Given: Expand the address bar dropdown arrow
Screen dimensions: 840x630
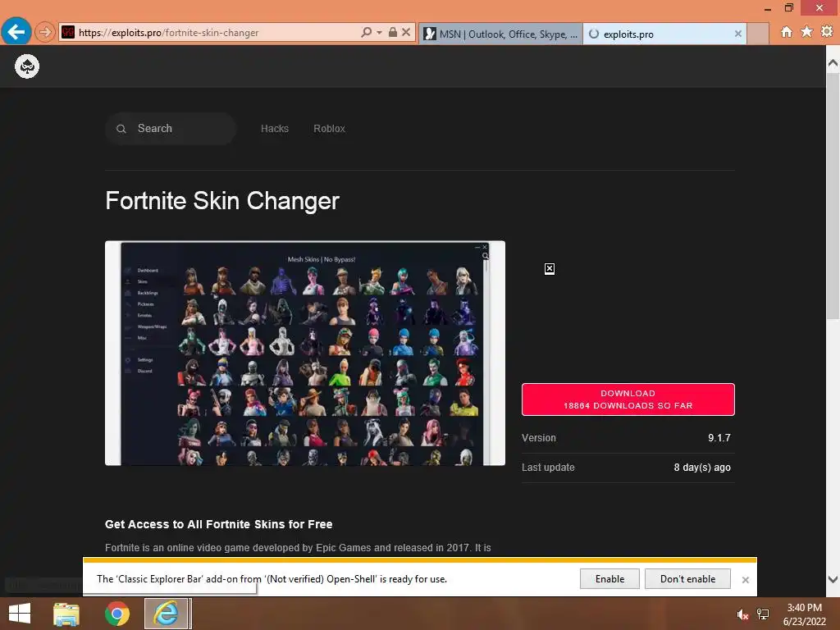Looking at the screenshot, I should coord(379,33).
